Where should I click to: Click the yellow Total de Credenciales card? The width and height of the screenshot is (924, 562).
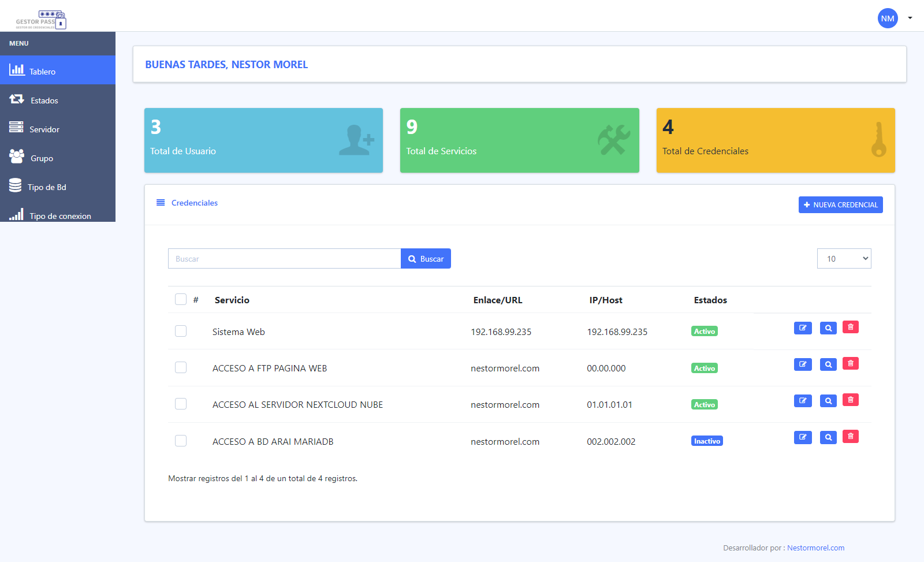click(x=775, y=140)
